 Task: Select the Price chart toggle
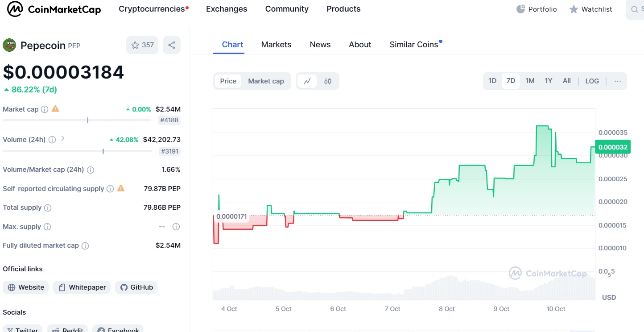[228, 81]
